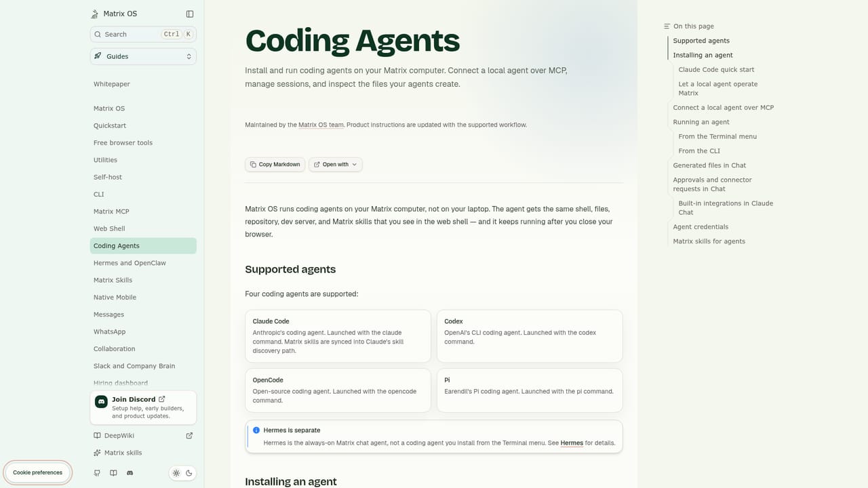The width and height of the screenshot is (868, 488).
Task: Switch to light theme with sun icon
Action: 176,473
